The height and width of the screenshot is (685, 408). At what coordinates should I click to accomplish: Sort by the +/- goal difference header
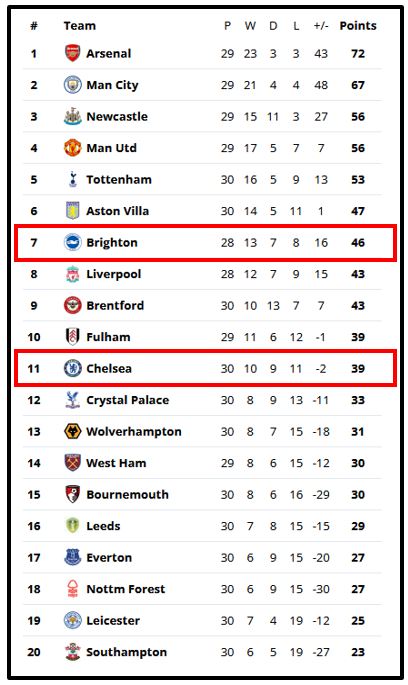click(x=321, y=26)
